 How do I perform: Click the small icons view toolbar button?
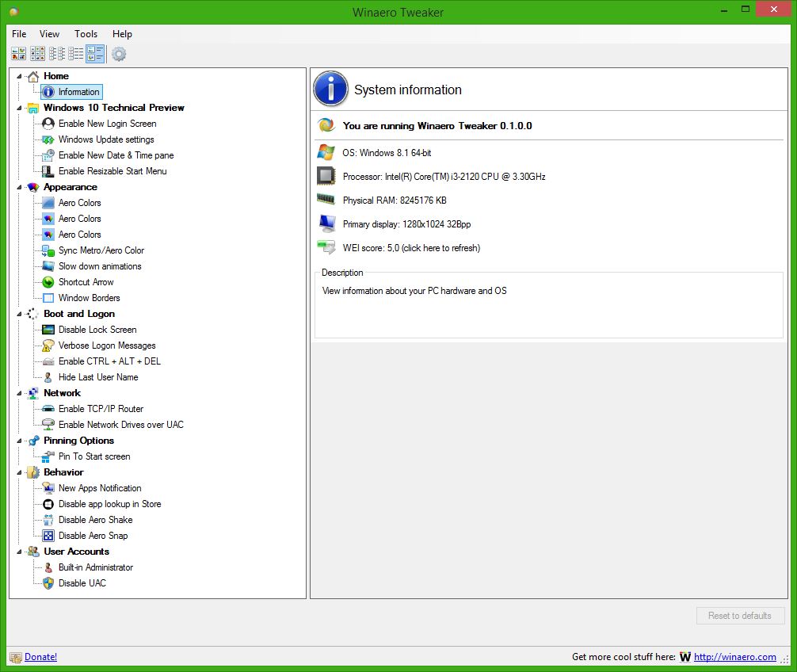pyautogui.click(x=56, y=54)
